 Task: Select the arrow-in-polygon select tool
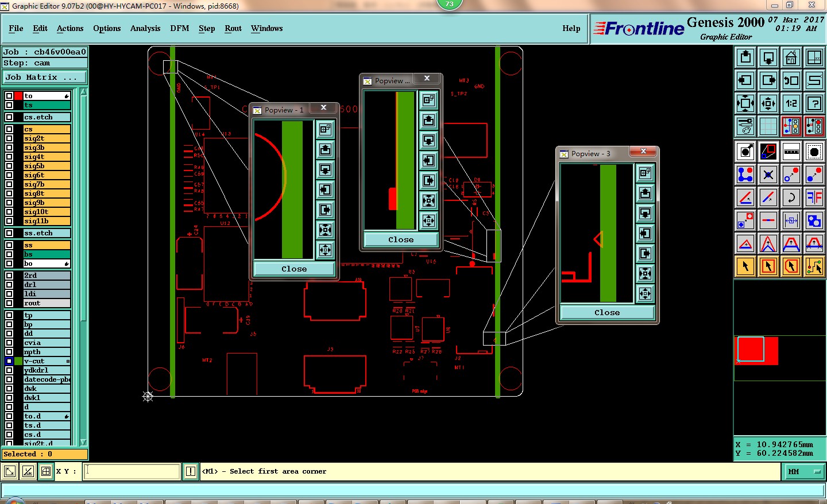791,266
